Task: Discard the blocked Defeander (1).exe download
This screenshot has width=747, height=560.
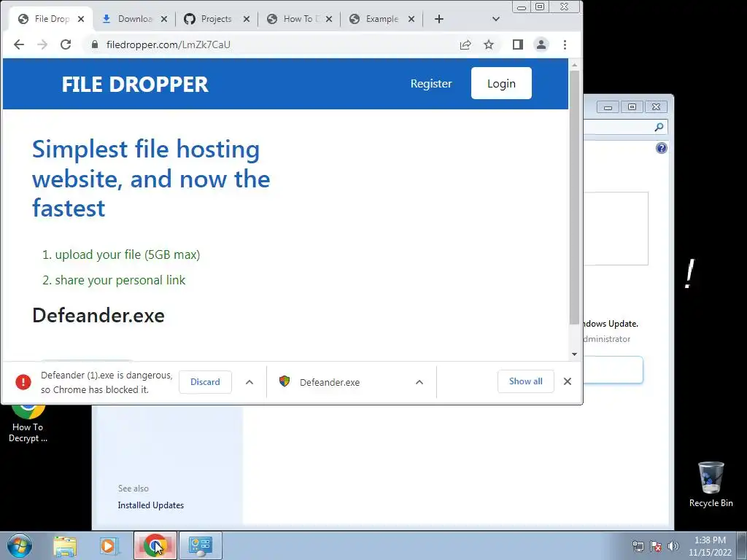Action: point(205,382)
